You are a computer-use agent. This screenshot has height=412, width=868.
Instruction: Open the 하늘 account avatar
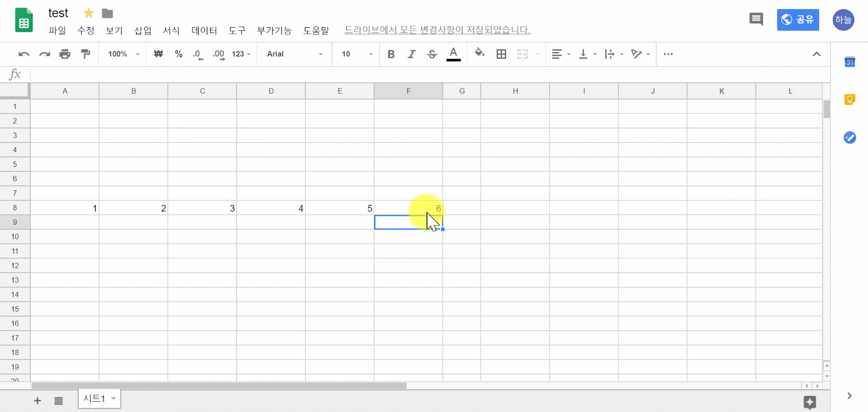[844, 20]
